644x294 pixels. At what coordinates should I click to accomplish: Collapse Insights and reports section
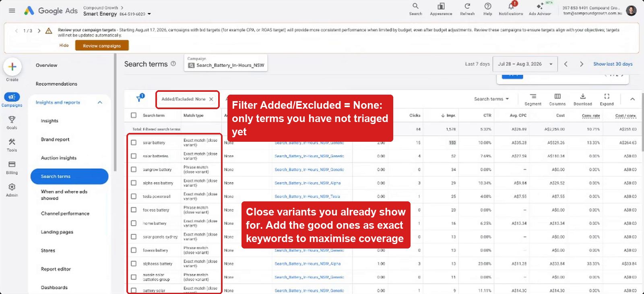(100, 102)
